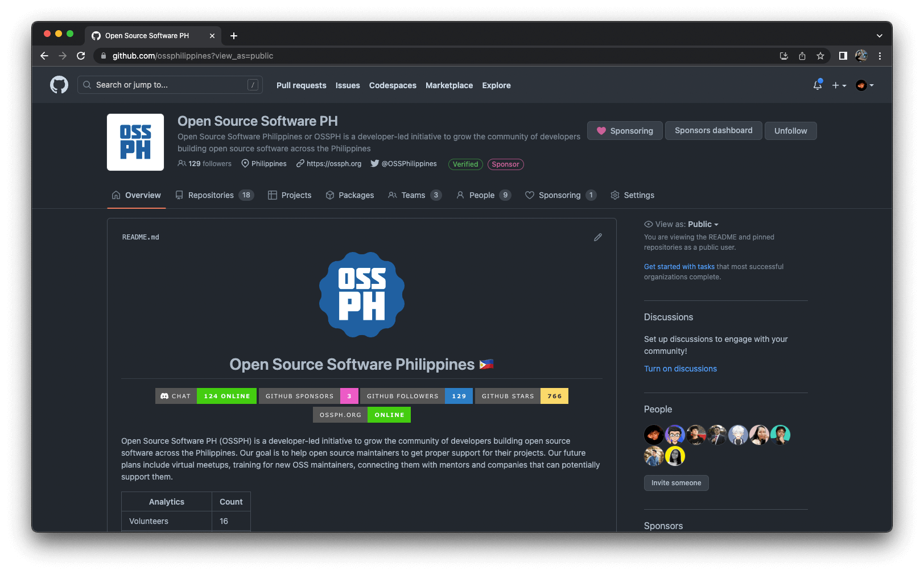Click the ossph.org online badge
924x574 pixels.
[x=362, y=415]
